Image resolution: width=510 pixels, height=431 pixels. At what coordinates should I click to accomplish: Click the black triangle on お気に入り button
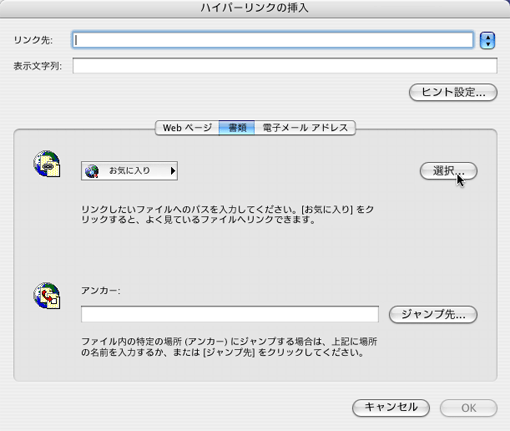click(x=173, y=171)
